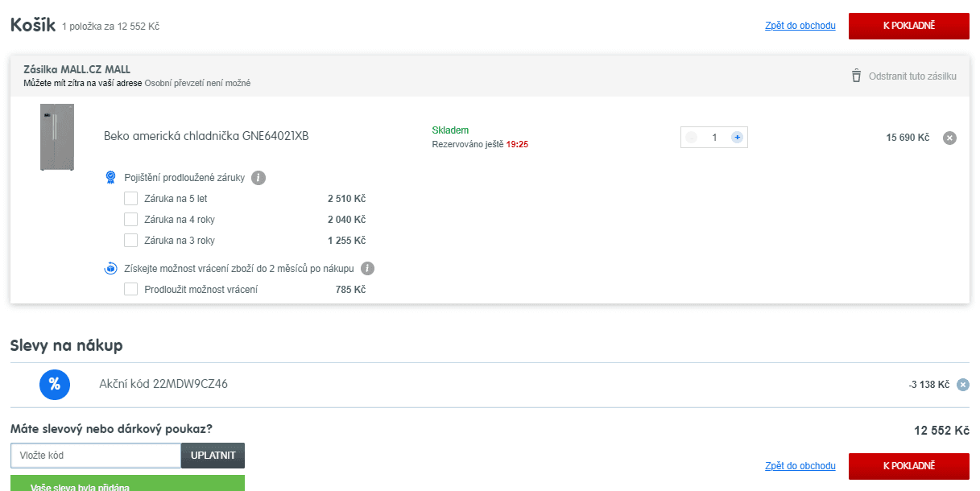The image size is (980, 491).
Task: Check Záruka na 5 let
Action: (130, 198)
